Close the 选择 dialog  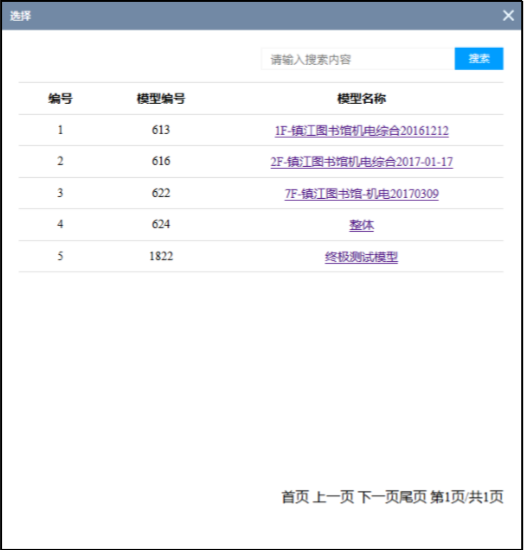[508, 16]
